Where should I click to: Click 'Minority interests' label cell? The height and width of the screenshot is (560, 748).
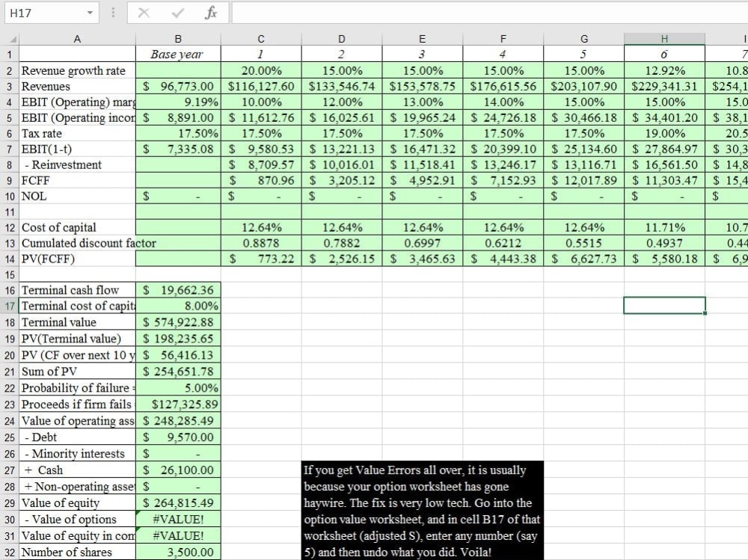click(x=77, y=454)
